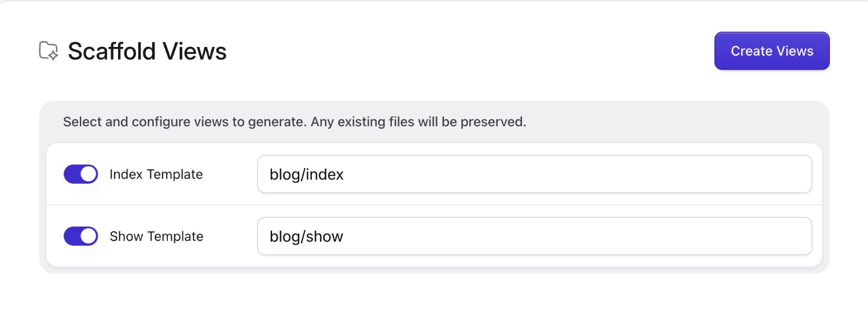The height and width of the screenshot is (332, 868).
Task: Click the "blog/show" text in the input
Action: (307, 236)
